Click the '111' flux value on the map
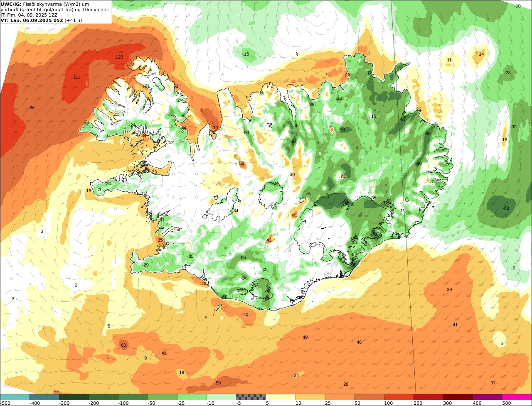This screenshot has width=532, height=406. (x=77, y=77)
